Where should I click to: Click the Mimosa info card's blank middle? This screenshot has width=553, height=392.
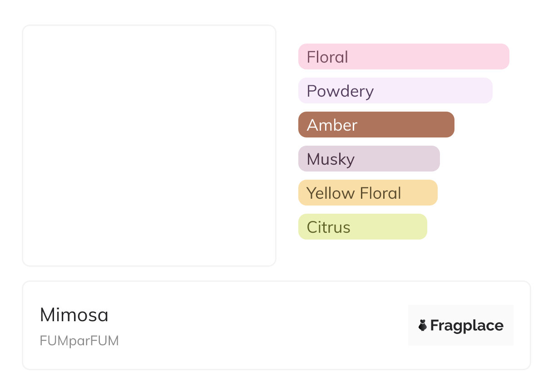click(x=254, y=325)
